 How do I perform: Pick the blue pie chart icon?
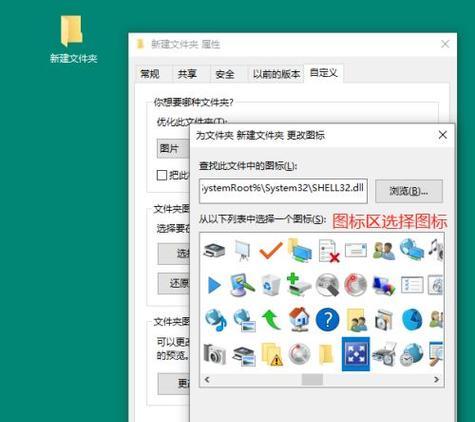[412, 320]
